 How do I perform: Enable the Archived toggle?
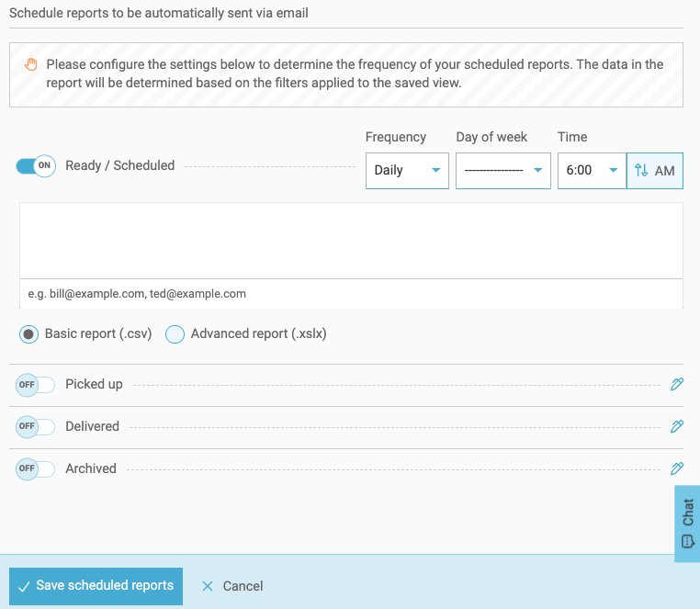[x=36, y=468]
